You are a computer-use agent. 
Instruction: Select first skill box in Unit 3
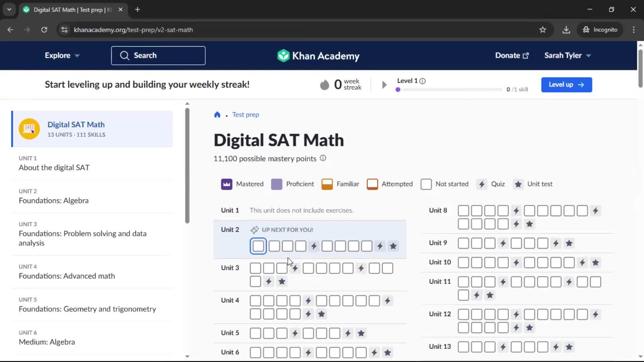coord(255,268)
